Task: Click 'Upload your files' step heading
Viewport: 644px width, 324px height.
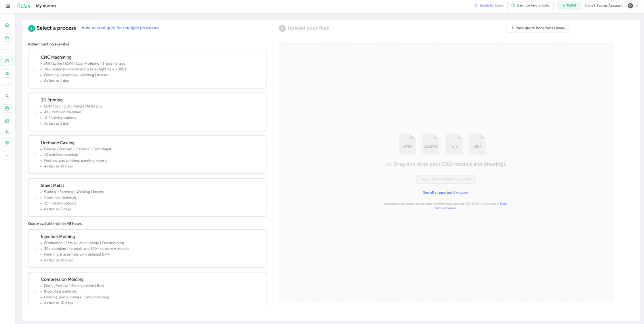Action: pos(308,28)
